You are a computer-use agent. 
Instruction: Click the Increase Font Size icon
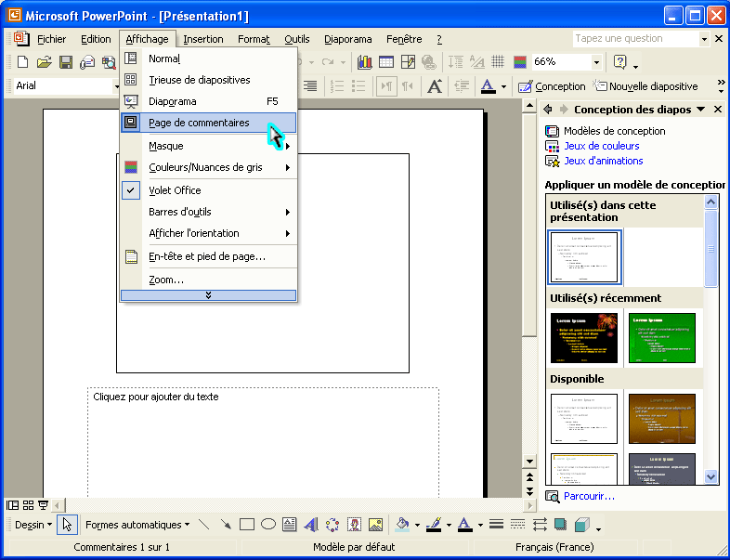click(x=435, y=86)
